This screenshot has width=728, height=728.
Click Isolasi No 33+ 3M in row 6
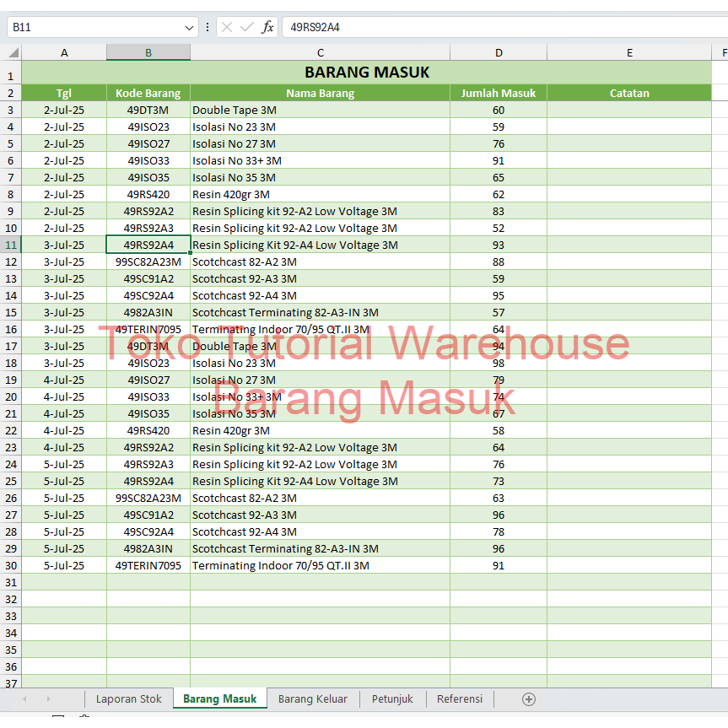pos(320,160)
